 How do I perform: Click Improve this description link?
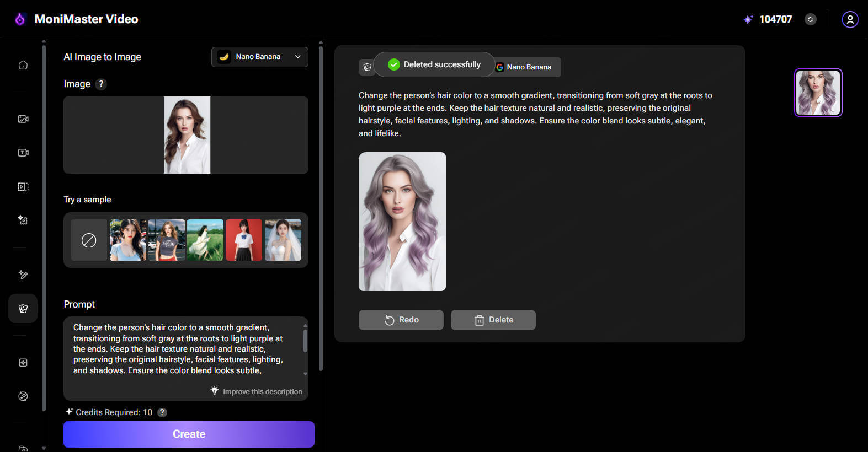click(x=263, y=391)
